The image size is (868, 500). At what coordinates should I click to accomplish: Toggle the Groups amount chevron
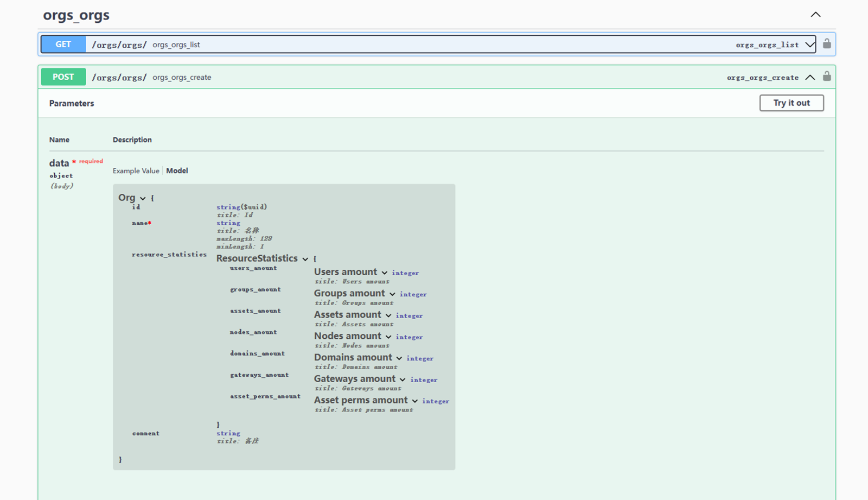point(392,294)
